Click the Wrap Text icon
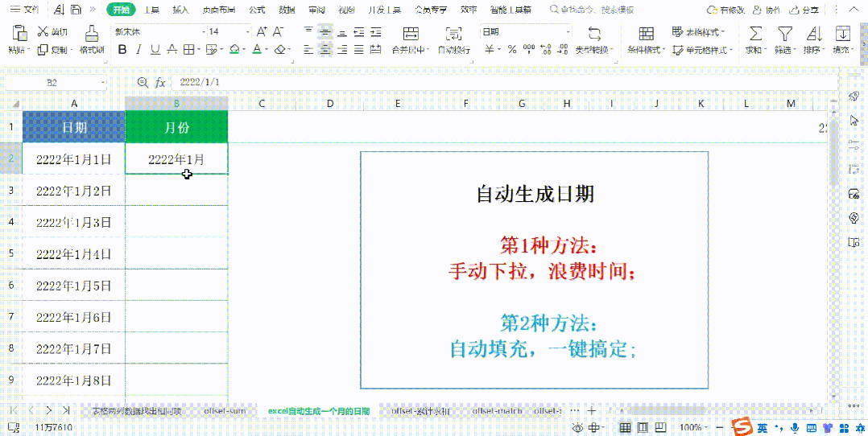This screenshot has height=436, width=868. pyautogui.click(x=453, y=33)
